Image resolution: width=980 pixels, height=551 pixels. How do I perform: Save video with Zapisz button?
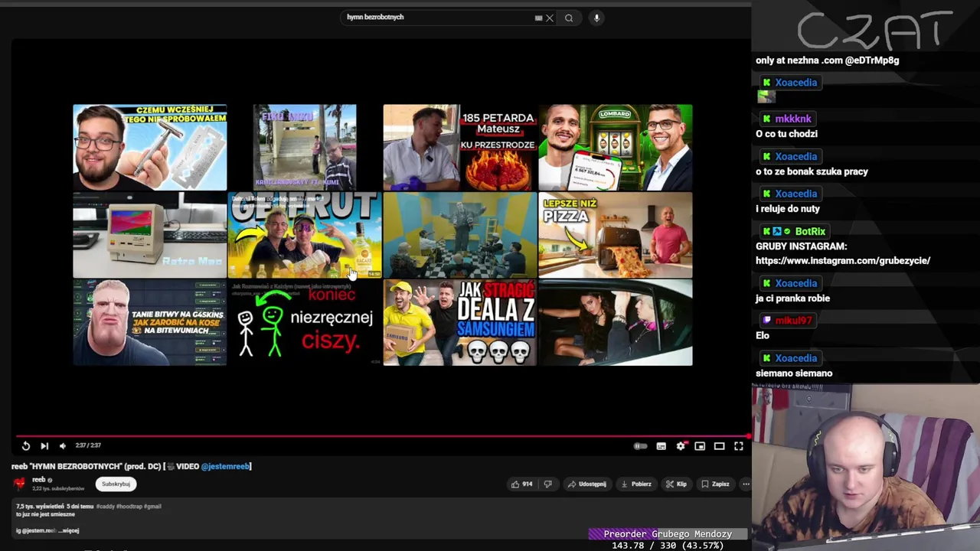tap(715, 484)
